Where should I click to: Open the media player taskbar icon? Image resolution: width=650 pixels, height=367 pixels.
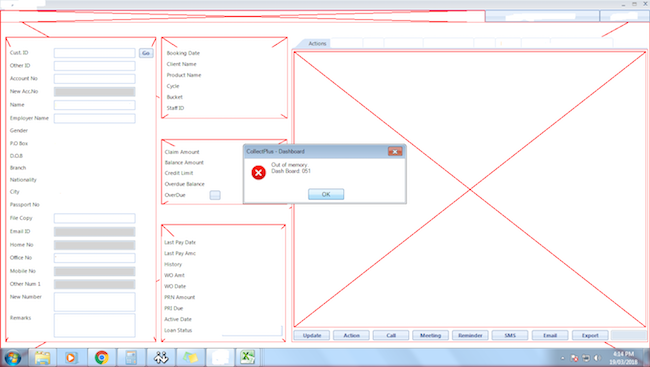pyautogui.click(x=71, y=357)
